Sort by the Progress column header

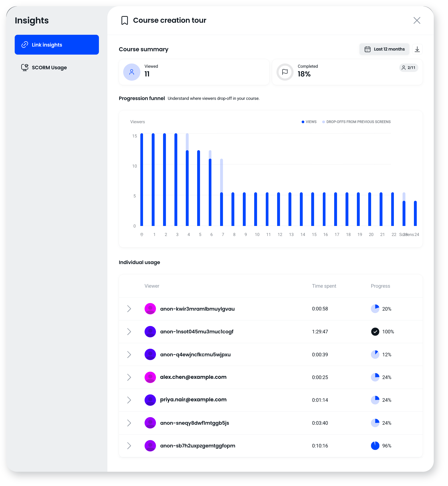click(380, 286)
